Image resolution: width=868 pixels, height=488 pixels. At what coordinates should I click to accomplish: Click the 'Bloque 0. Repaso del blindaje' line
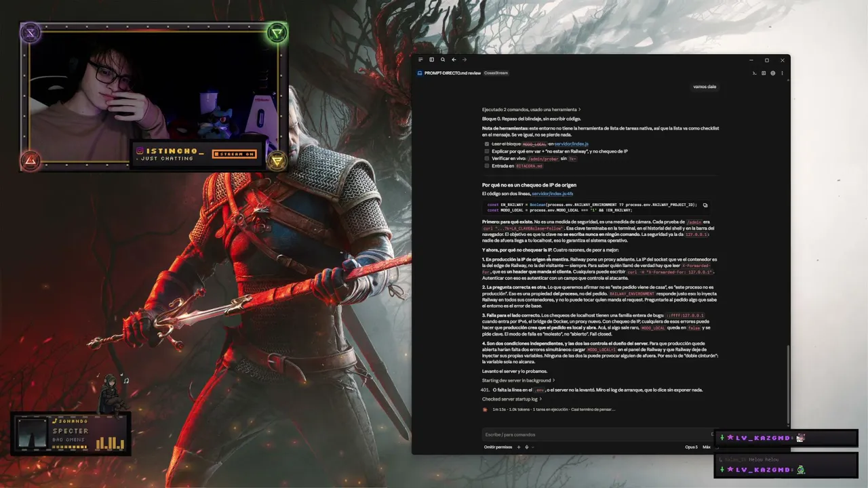(x=531, y=119)
